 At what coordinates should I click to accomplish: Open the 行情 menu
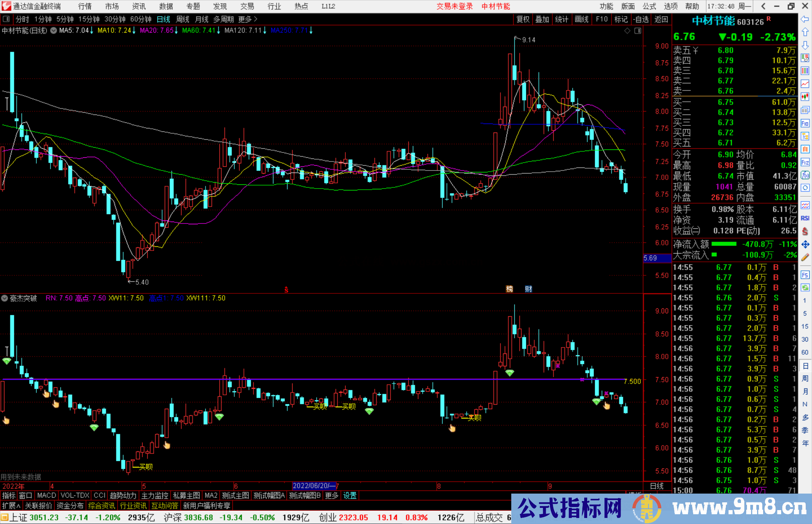click(x=85, y=6)
